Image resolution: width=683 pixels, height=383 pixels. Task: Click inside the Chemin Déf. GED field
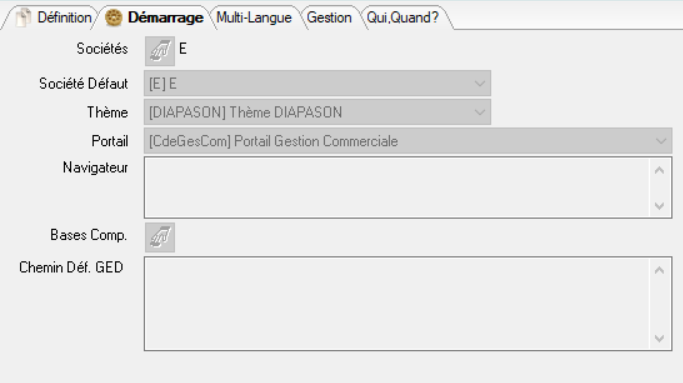click(397, 304)
